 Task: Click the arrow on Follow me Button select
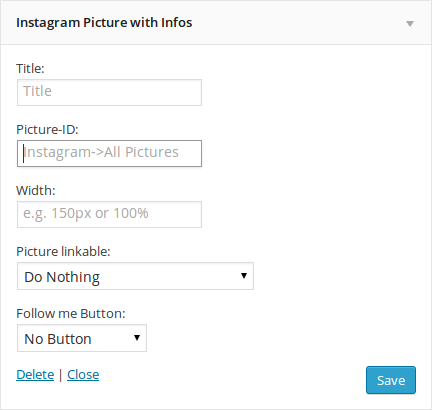point(137,338)
